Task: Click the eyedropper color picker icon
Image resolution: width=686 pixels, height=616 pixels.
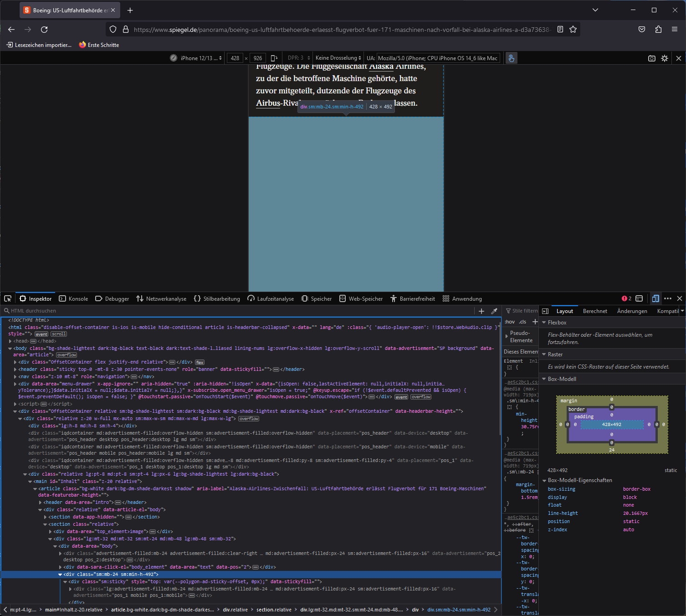Action: pos(494,311)
